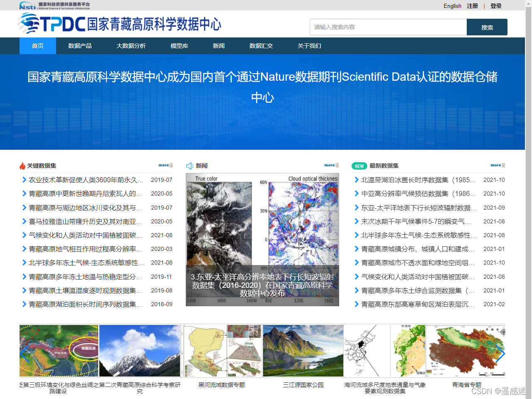Open the 黑河流域数据专题 thumbnail
The width and height of the screenshot is (532, 399).
point(222,351)
